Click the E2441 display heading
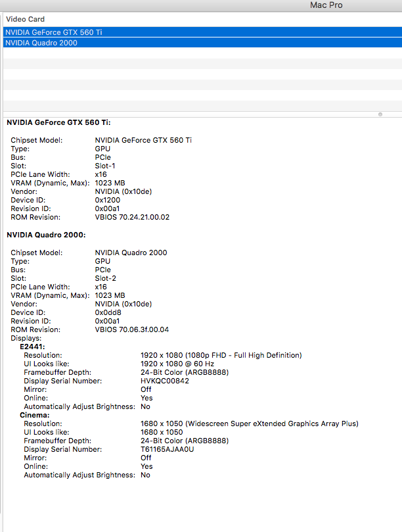The height and width of the screenshot is (532, 402). tap(32, 347)
